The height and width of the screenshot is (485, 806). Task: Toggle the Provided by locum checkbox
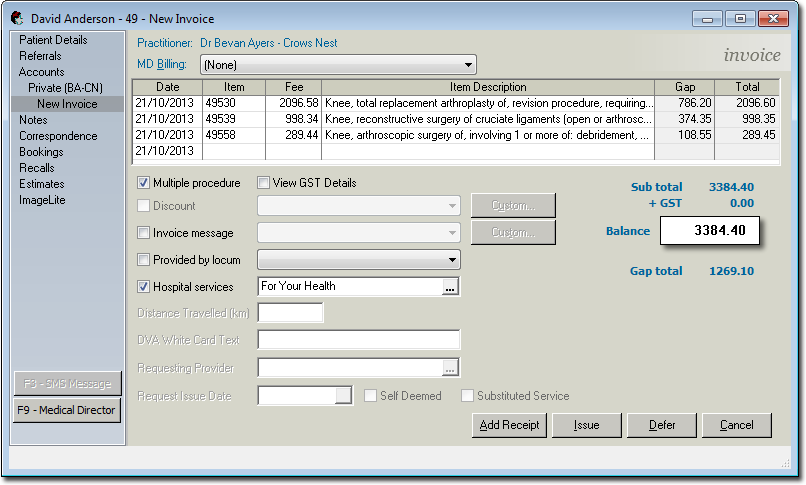143,260
